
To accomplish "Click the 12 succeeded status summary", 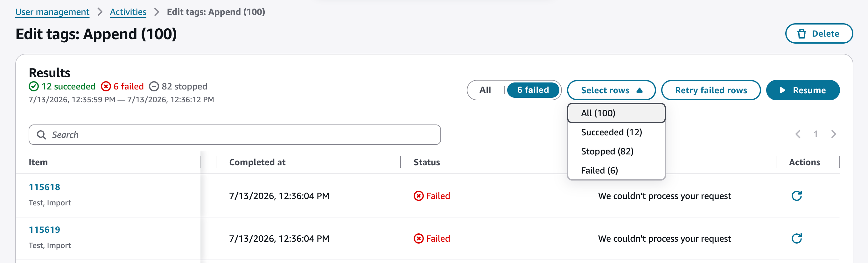I will click(62, 86).
